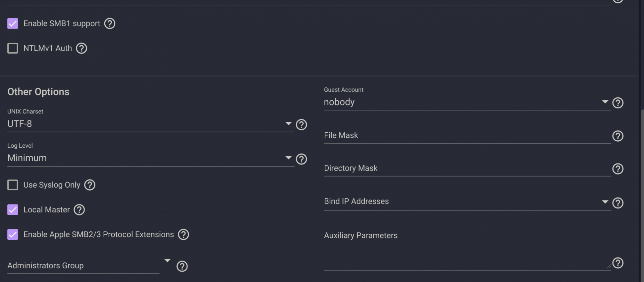644x282 pixels.
Task: Open help for Auxiliary Parameters
Action: tap(618, 263)
